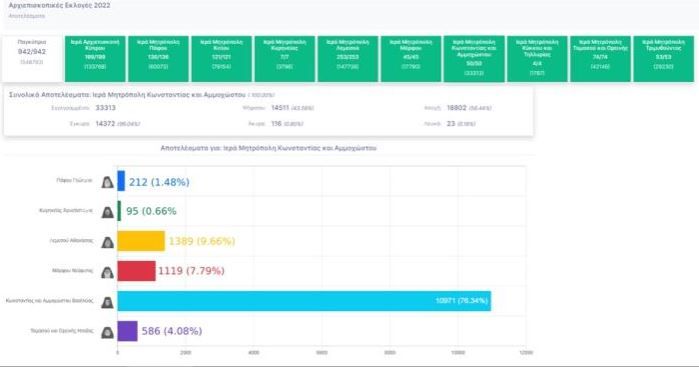Click the yellow bar for 1389 (9.66%)
Screen dimensions: 699x367
click(x=141, y=241)
